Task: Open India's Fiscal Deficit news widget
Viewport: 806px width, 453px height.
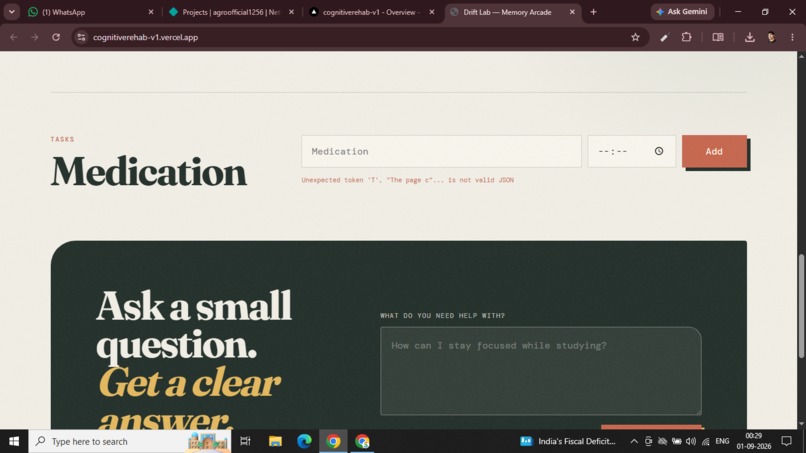Action: [567, 441]
